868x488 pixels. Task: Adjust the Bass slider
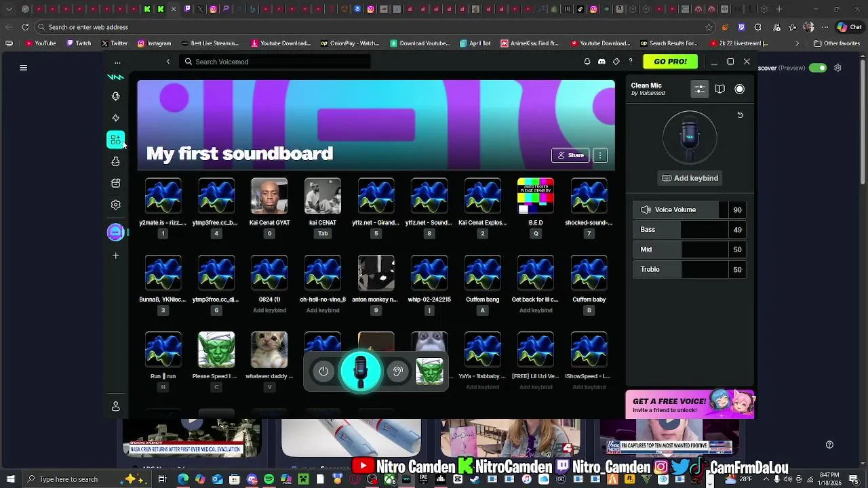[x=690, y=230]
